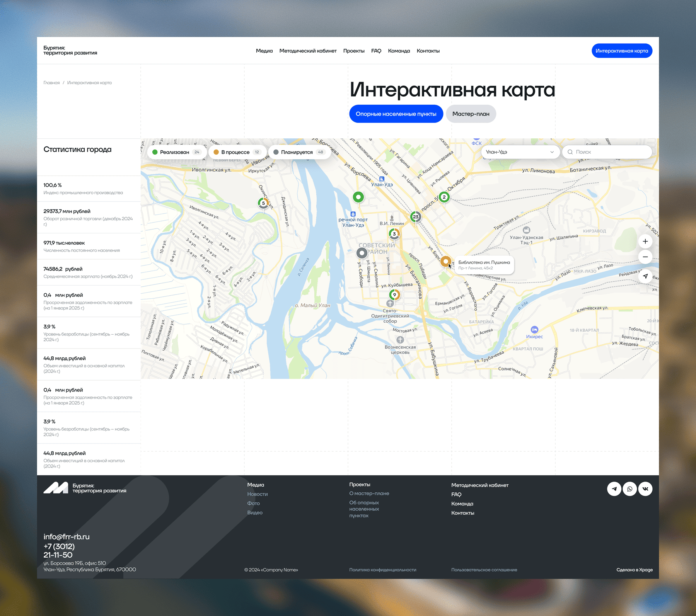Open the WhatsApp social link
This screenshot has width=696, height=616.
(x=629, y=489)
